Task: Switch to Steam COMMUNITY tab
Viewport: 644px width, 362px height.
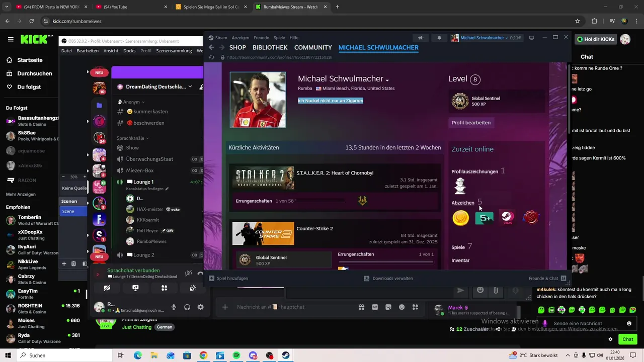Action: click(313, 47)
